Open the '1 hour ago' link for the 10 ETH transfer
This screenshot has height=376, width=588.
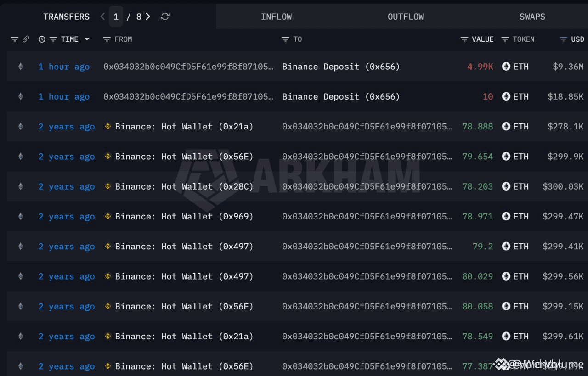(64, 96)
